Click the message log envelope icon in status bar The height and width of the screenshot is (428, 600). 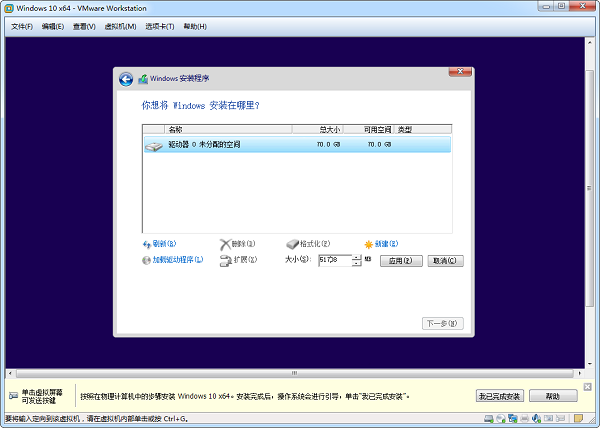click(561, 418)
